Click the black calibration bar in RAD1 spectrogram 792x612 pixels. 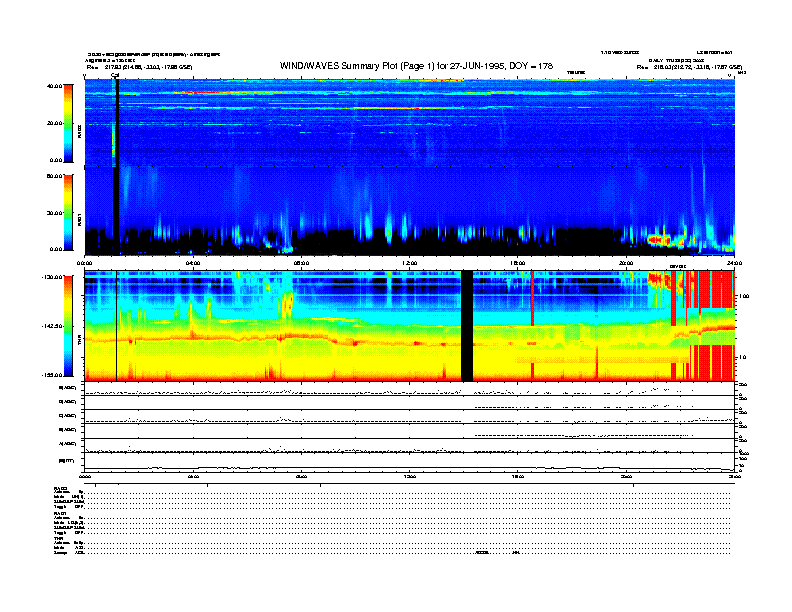point(117,210)
